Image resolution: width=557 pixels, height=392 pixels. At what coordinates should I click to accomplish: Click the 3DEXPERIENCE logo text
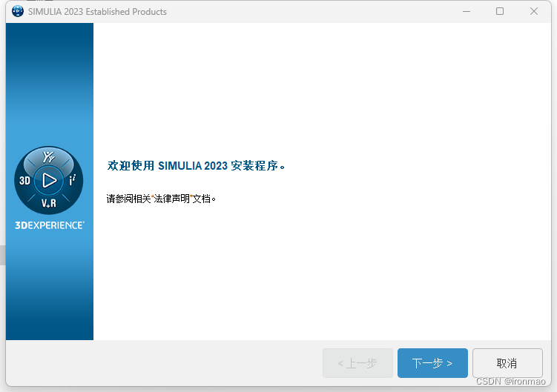(50, 225)
